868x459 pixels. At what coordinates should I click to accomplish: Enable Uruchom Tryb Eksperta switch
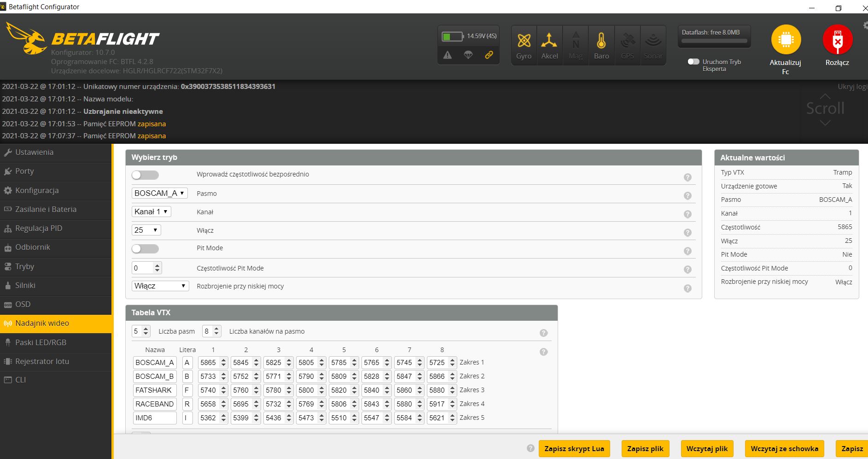pos(693,62)
